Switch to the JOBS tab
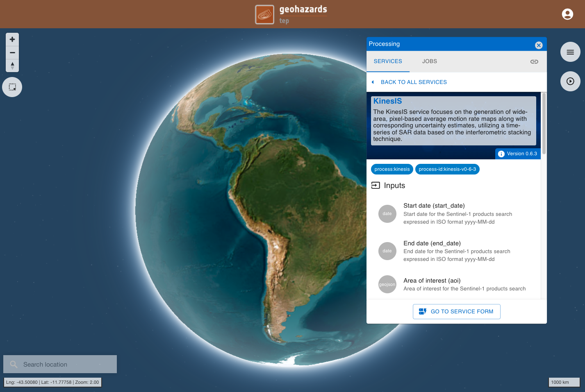 pos(430,61)
